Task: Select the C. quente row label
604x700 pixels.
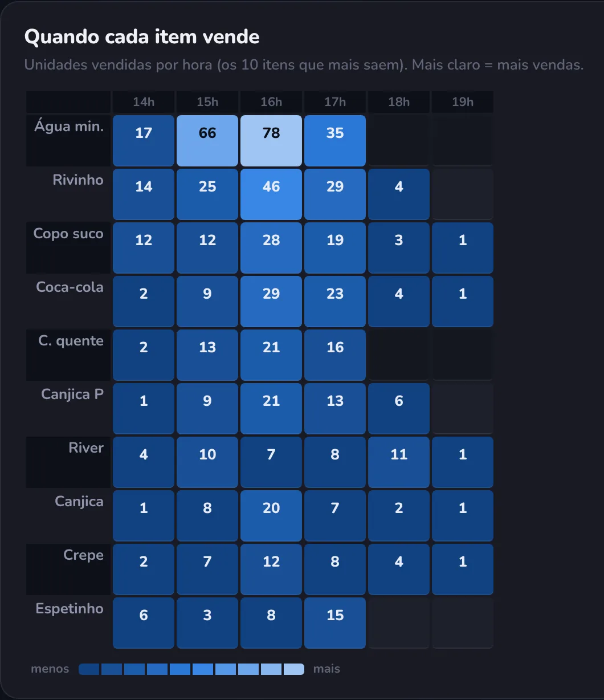Action: tap(71, 341)
